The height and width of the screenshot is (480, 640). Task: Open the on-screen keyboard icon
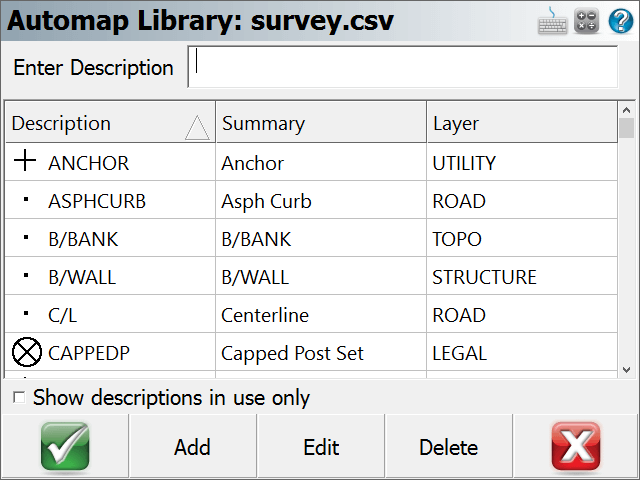552,21
